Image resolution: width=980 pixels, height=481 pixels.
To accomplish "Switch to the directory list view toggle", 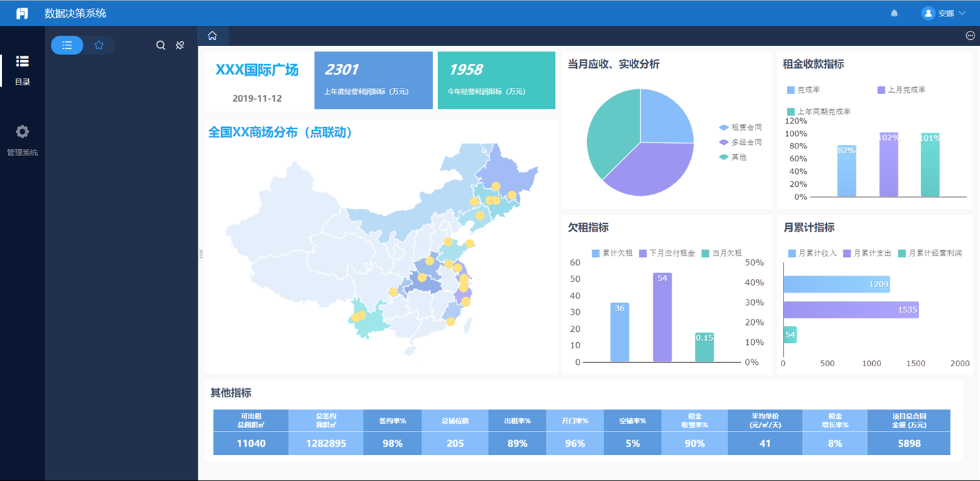I will (x=67, y=45).
